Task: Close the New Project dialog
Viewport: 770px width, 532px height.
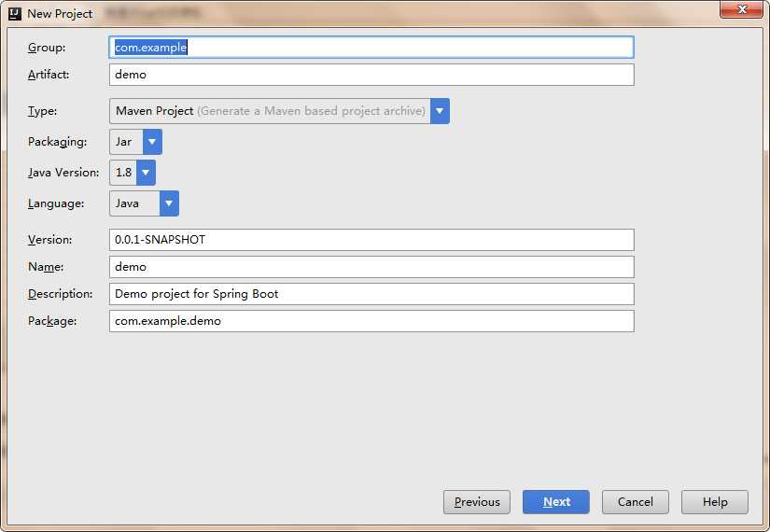Action: click(x=743, y=9)
